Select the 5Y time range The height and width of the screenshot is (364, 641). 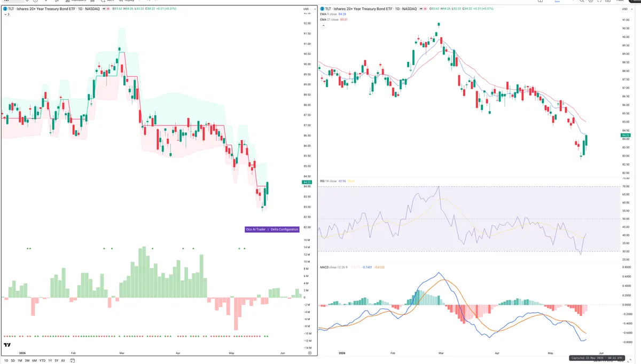[x=57, y=361]
